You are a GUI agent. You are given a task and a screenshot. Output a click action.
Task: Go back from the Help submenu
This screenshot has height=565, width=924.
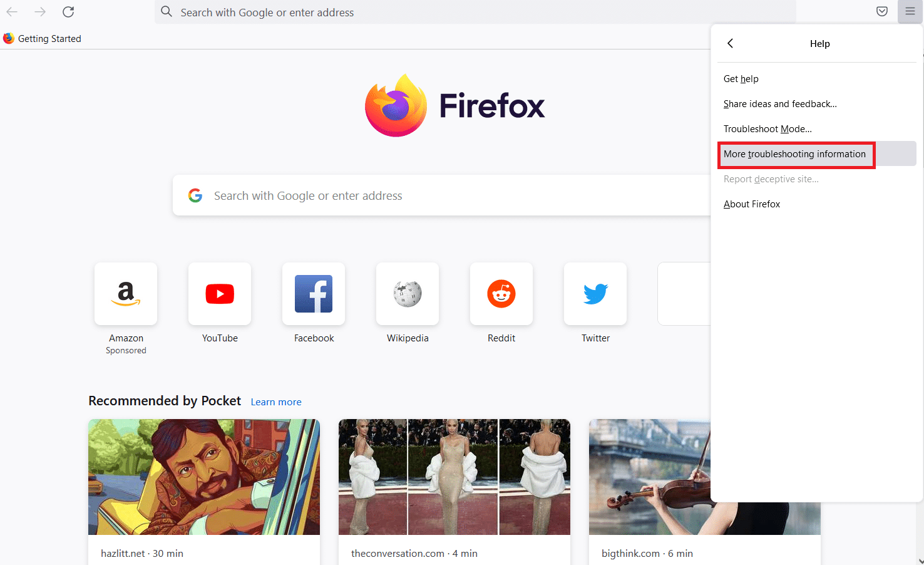coord(730,43)
